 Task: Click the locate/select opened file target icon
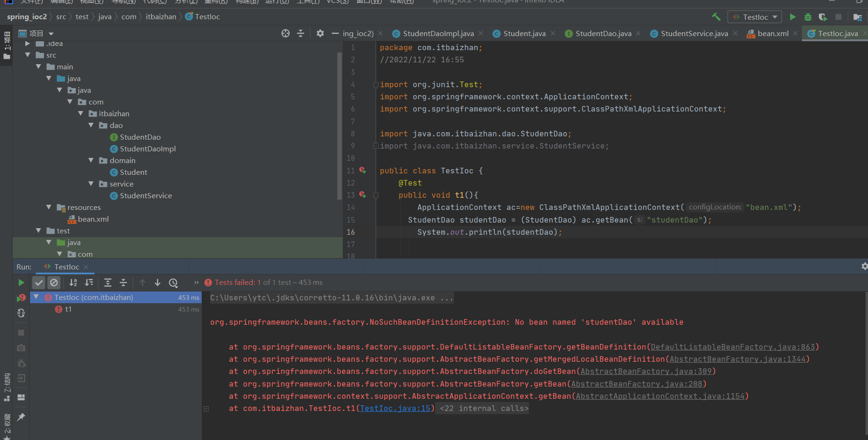286,33
